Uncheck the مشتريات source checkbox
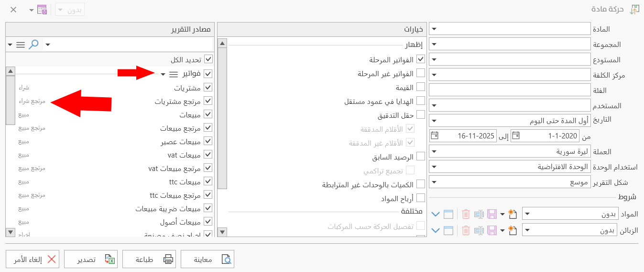Viewport: 644px width, 272px height. pos(208,88)
